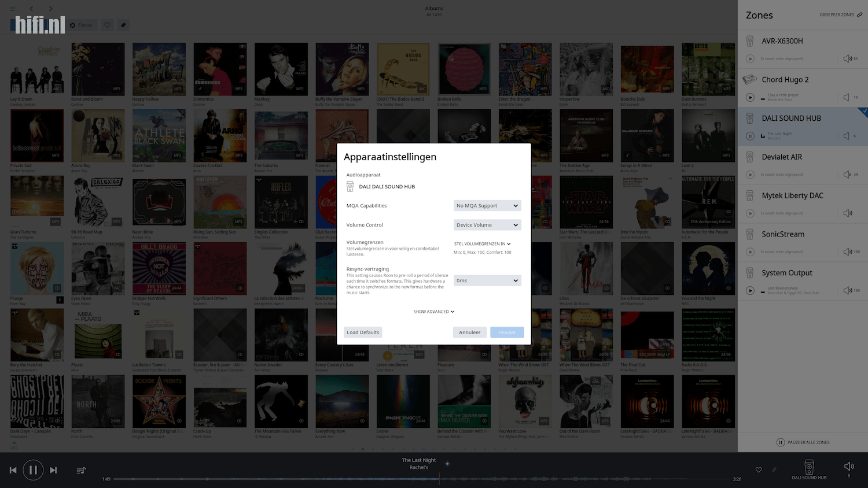Open Ghosts album cover bottom row

37,401
